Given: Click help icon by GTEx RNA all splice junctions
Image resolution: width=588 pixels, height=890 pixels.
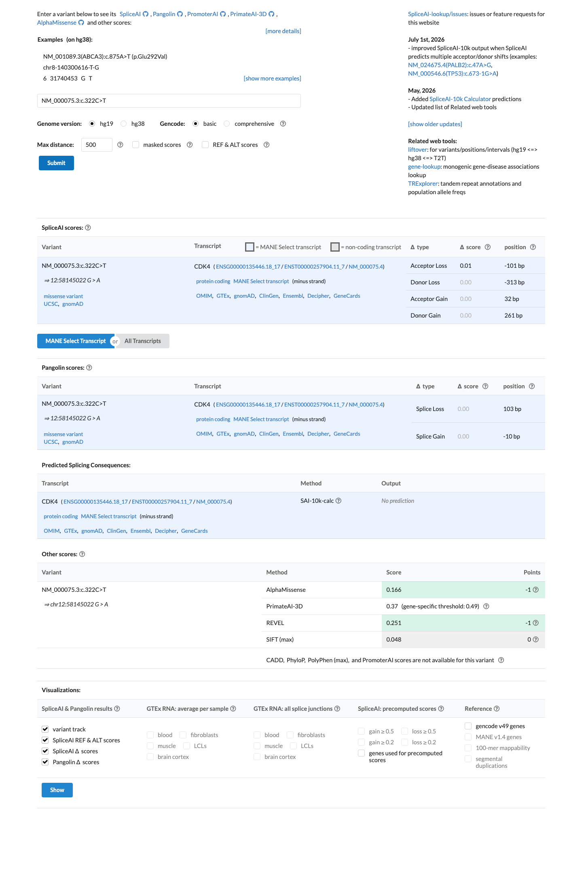Looking at the screenshot, I should coord(337,709).
